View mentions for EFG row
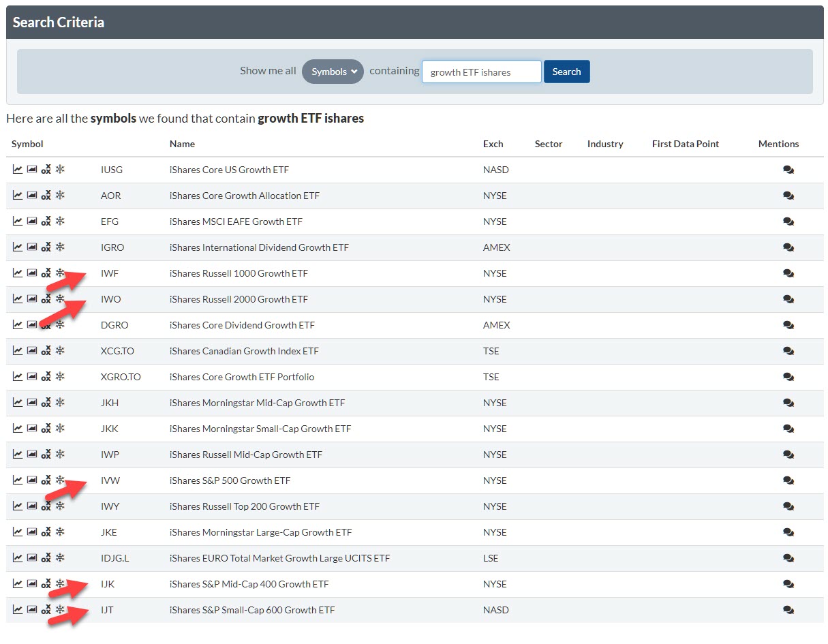Viewport: 828px width, 644px height. coord(788,221)
